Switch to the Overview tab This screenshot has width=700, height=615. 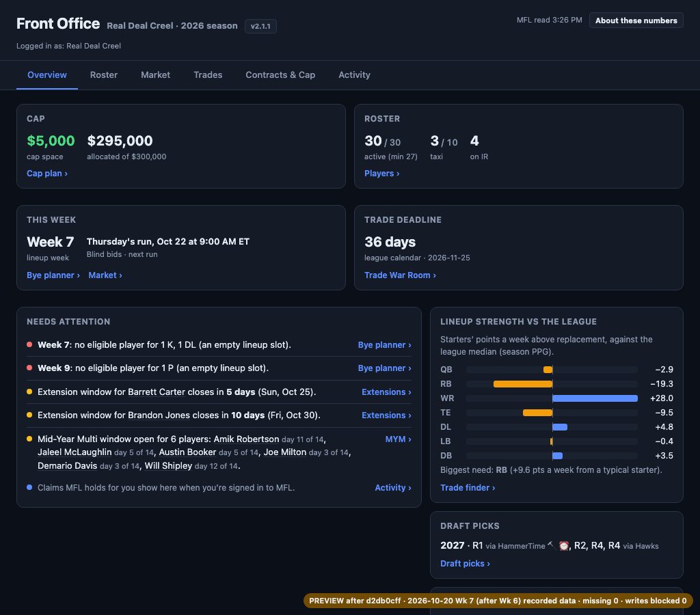(47, 75)
